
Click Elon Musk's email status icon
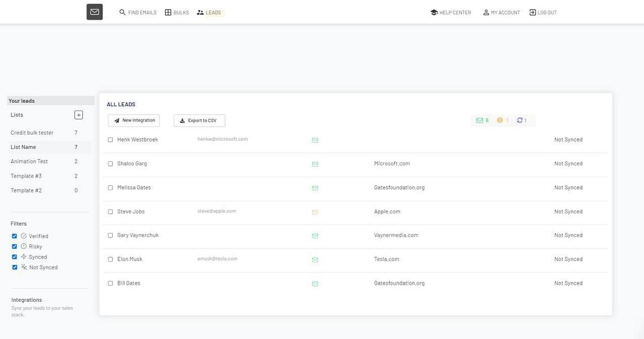coord(315,260)
